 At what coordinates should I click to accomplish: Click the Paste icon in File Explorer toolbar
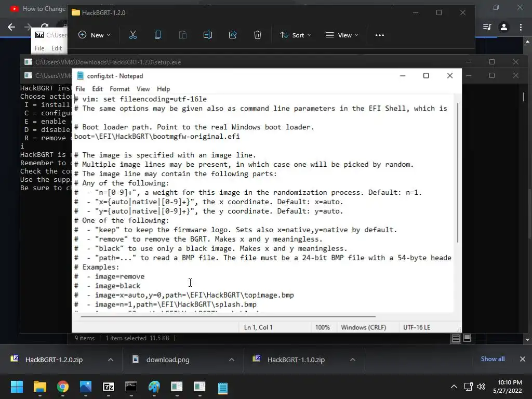click(x=182, y=35)
